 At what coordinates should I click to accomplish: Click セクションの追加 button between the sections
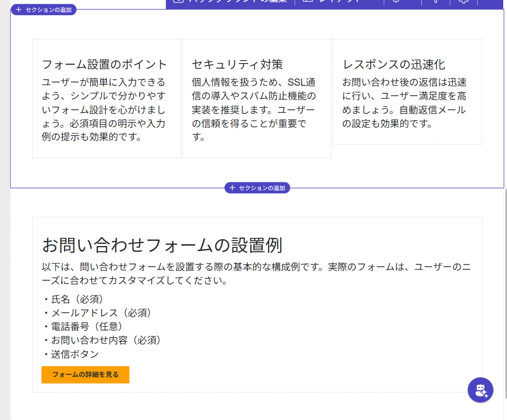click(x=257, y=188)
